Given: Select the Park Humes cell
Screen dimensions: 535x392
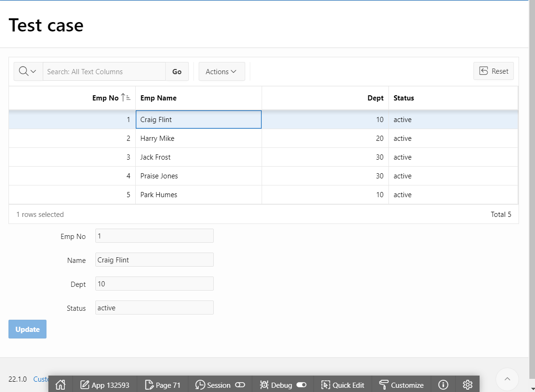Looking at the screenshot, I should click(x=199, y=194).
